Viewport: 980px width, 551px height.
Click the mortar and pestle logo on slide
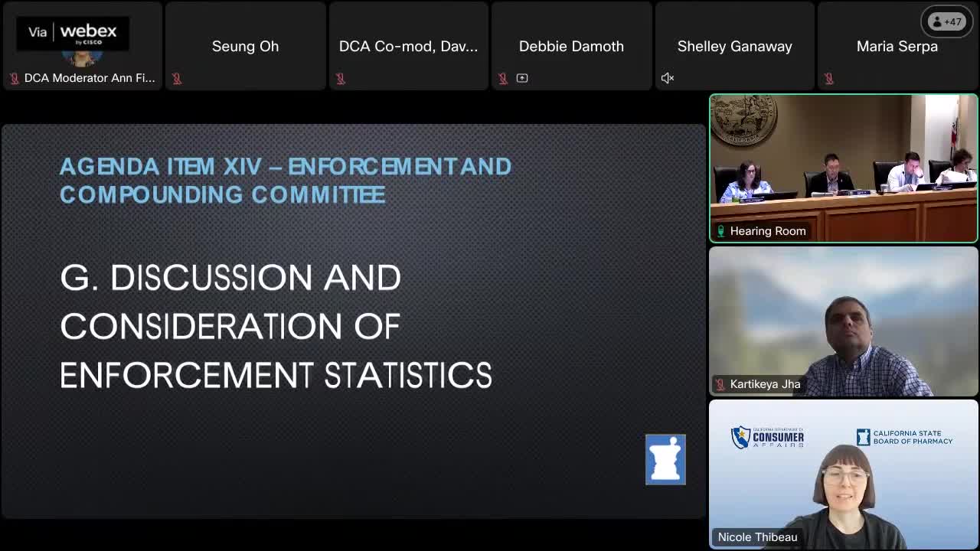[x=665, y=459]
